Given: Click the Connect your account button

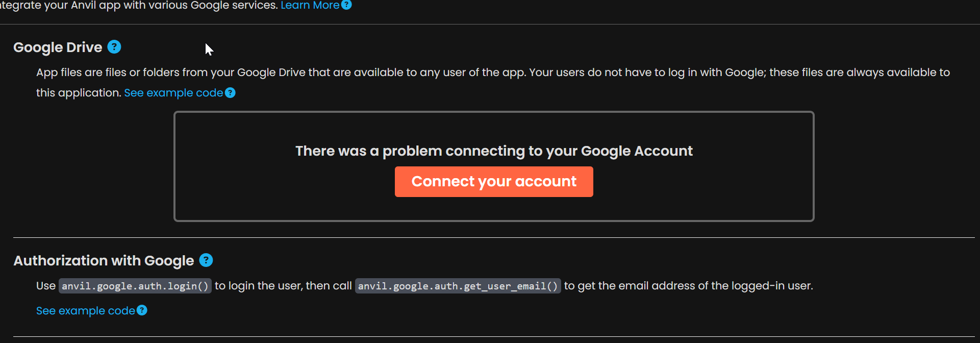Looking at the screenshot, I should [x=494, y=182].
